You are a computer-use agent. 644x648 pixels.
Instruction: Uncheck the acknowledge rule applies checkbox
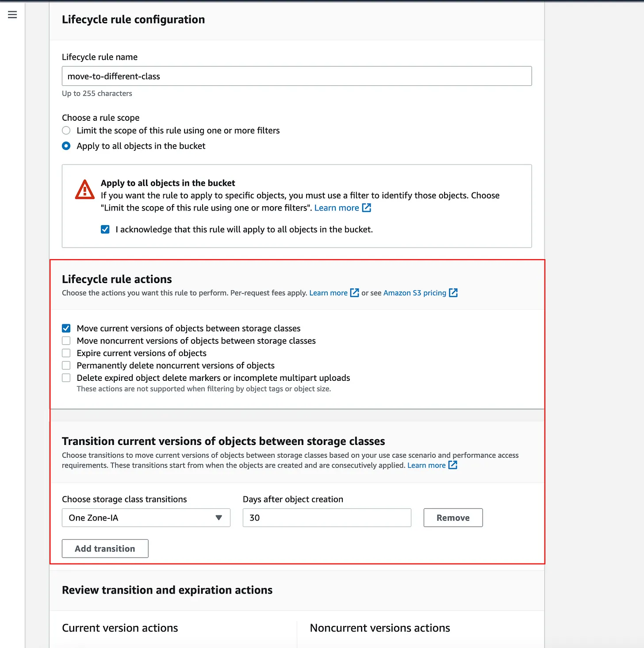[105, 229]
